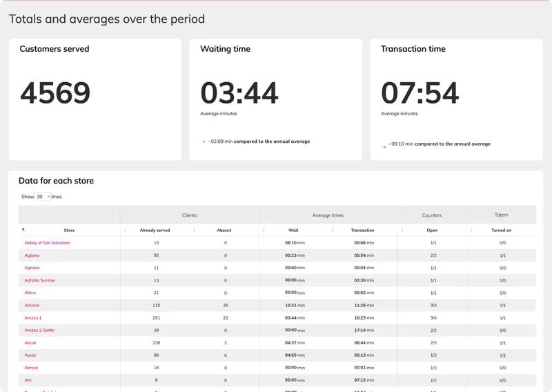
Task: Click the -02:09 min annual comparison text
Action: coord(259,141)
